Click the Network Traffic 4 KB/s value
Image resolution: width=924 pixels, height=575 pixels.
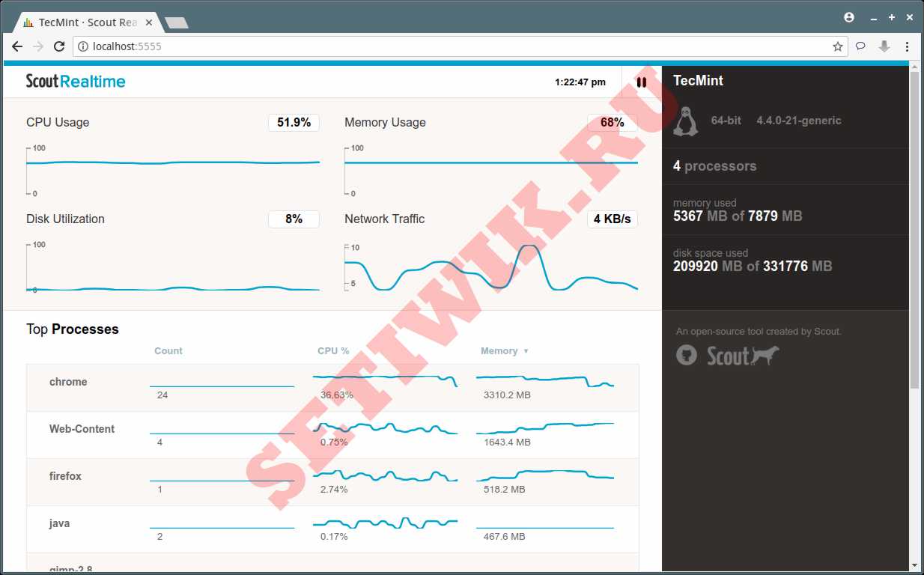click(x=613, y=219)
